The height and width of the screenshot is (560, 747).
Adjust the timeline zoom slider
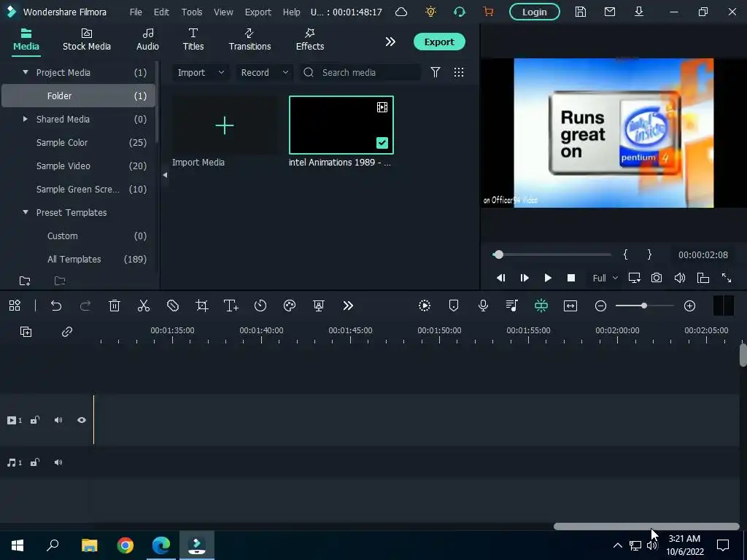click(645, 306)
